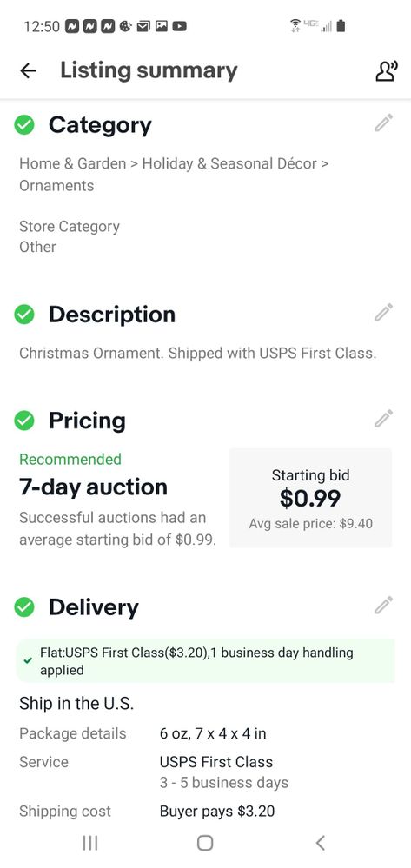Tap the back arrow beside Listing summary
Screen dimensions: 411x868
click(x=29, y=70)
